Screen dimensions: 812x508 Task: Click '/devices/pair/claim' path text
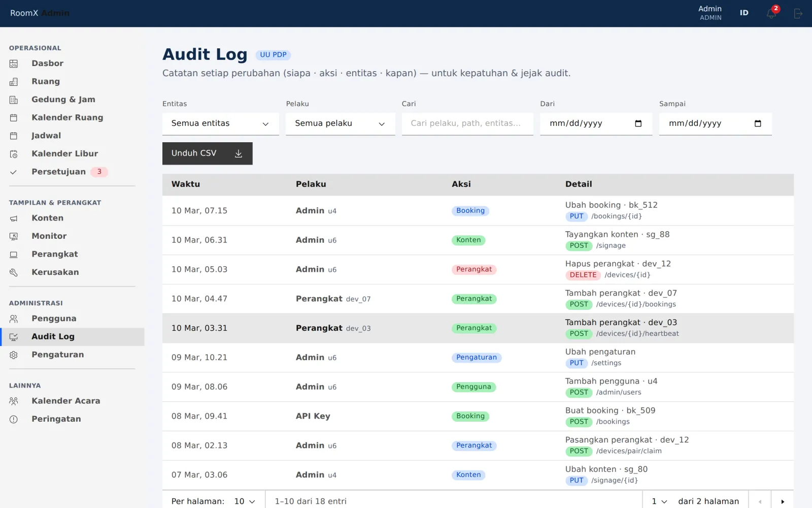pos(629,451)
